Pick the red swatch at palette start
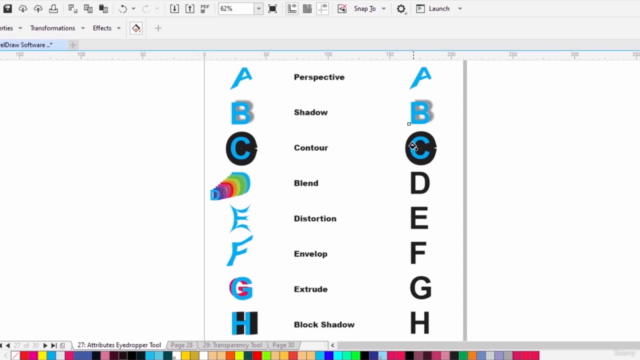The height and width of the screenshot is (360, 640). pyautogui.click(x=24, y=356)
